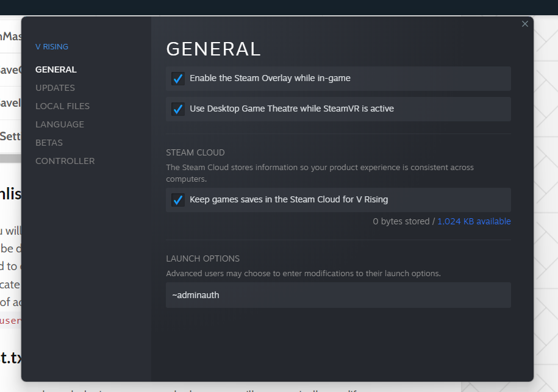This screenshot has height=392, width=558.
Task: Click 'Enable the Steam Overlay while in-game' label
Action: tap(270, 78)
